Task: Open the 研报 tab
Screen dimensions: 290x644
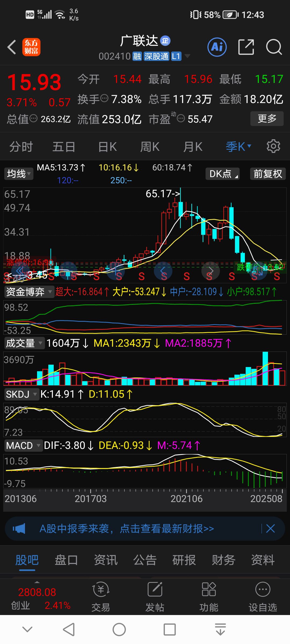Action: [184, 560]
